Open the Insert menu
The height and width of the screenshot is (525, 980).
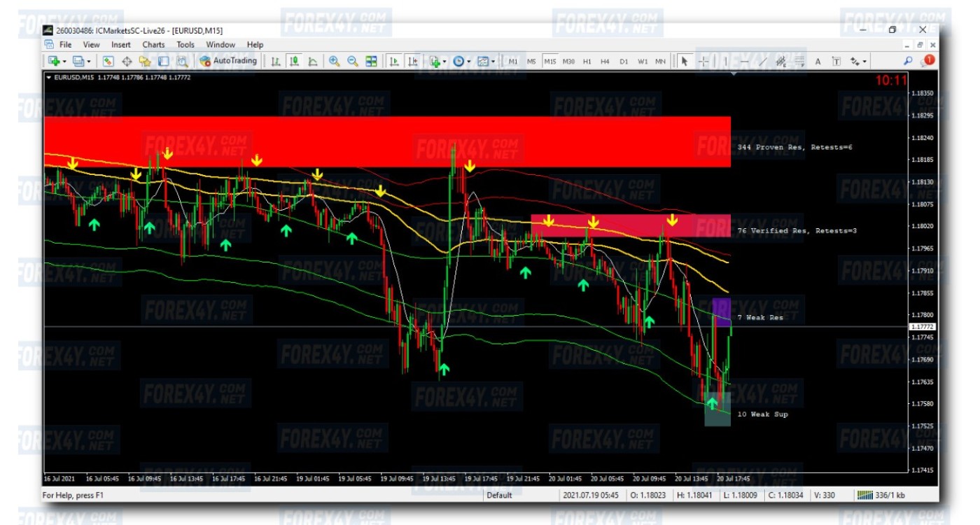pos(121,45)
